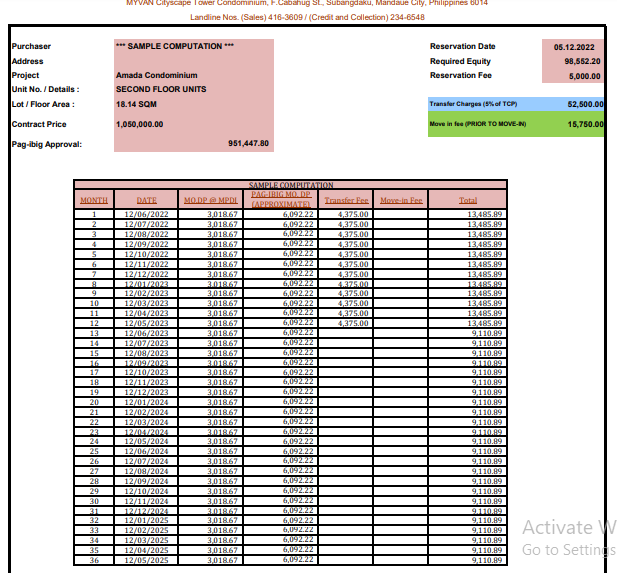The height and width of the screenshot is (573, 617).
Task: Click the MONTH column header
Action: 94,200
